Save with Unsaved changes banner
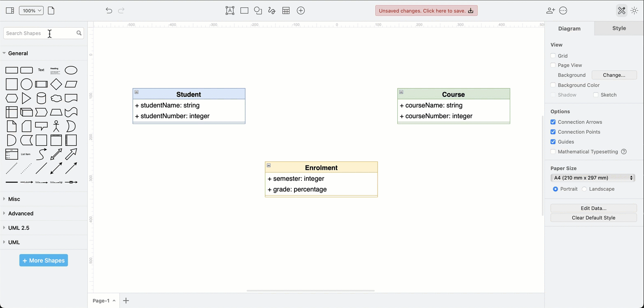 426,10
